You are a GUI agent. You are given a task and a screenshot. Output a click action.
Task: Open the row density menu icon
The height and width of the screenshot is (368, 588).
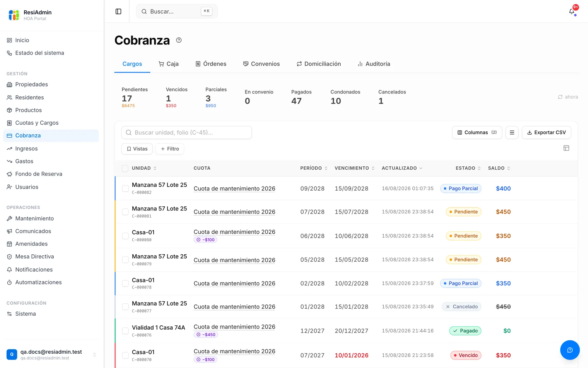click(x=512, y=132)
